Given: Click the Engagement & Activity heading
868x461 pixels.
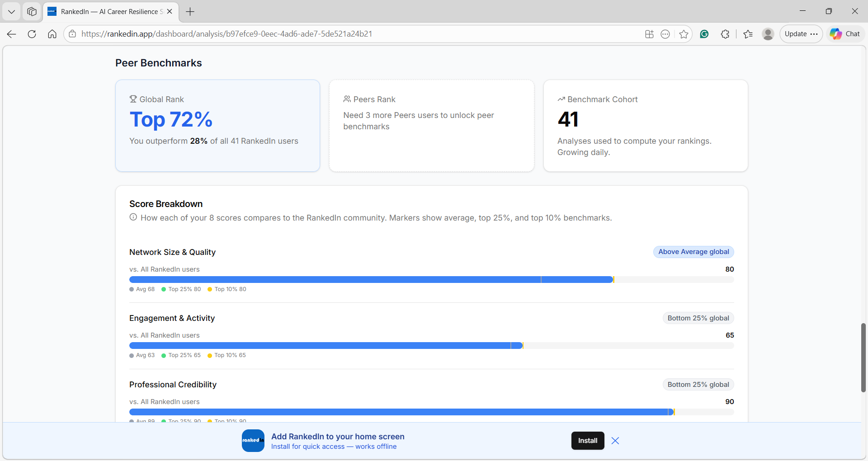Looking at the screenshot, I should pos(172,318).
